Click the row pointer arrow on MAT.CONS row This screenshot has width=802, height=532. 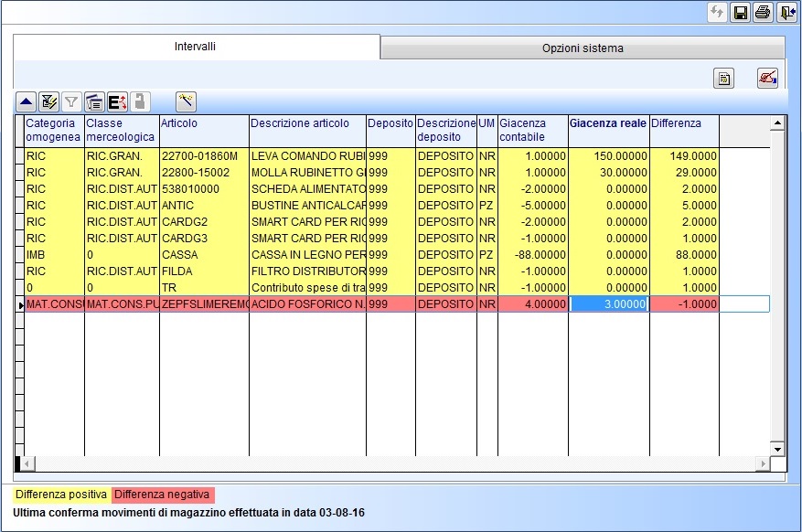click(x=20, y=304)
